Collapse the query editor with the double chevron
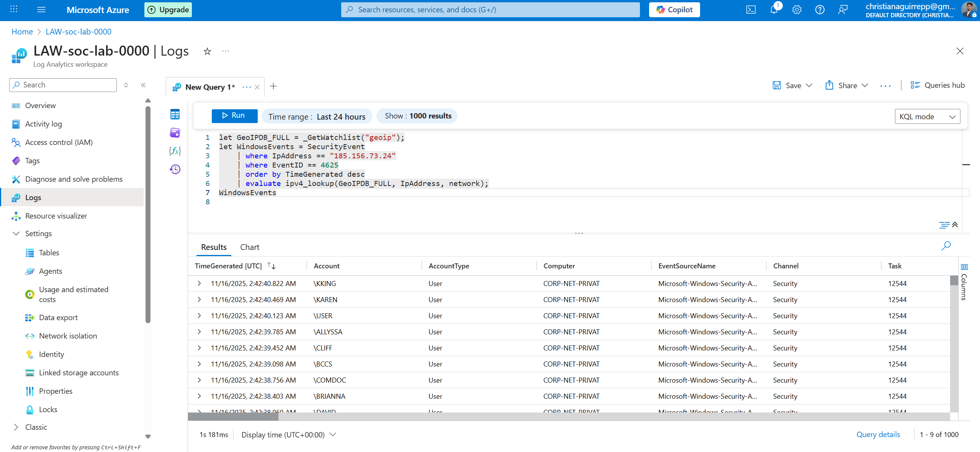This screenshot has width=980, height=452. click(x=955, y=225)
